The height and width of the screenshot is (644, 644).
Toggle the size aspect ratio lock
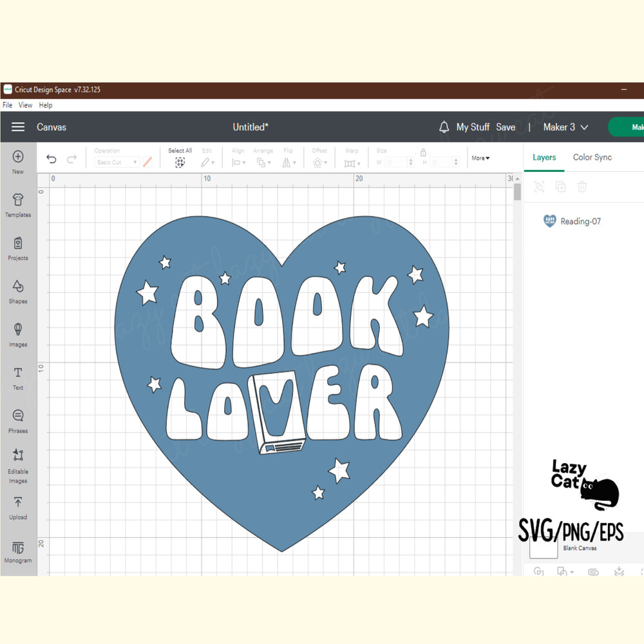coord(423,153)
